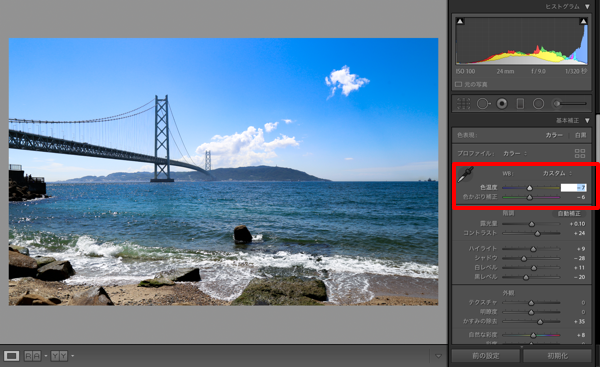The height and width of the screenshot is (367, 600).
Task: Click the 黒レベル slider handle
Action: 526,277
